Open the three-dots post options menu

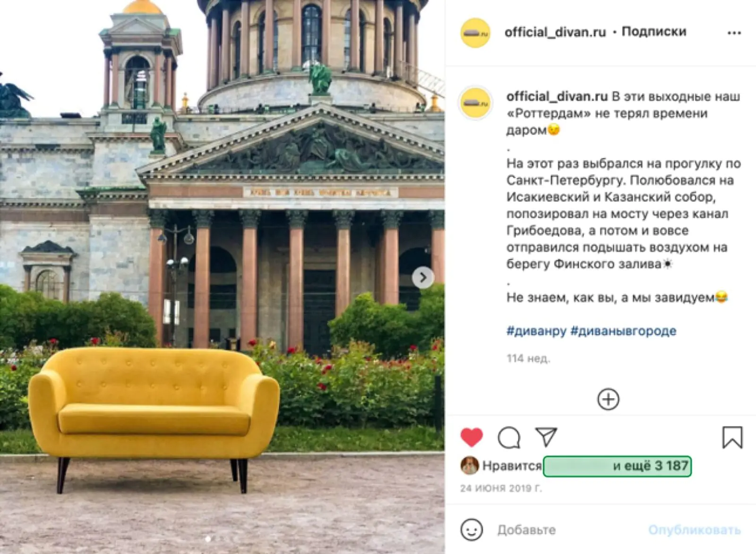click(734, 33)
